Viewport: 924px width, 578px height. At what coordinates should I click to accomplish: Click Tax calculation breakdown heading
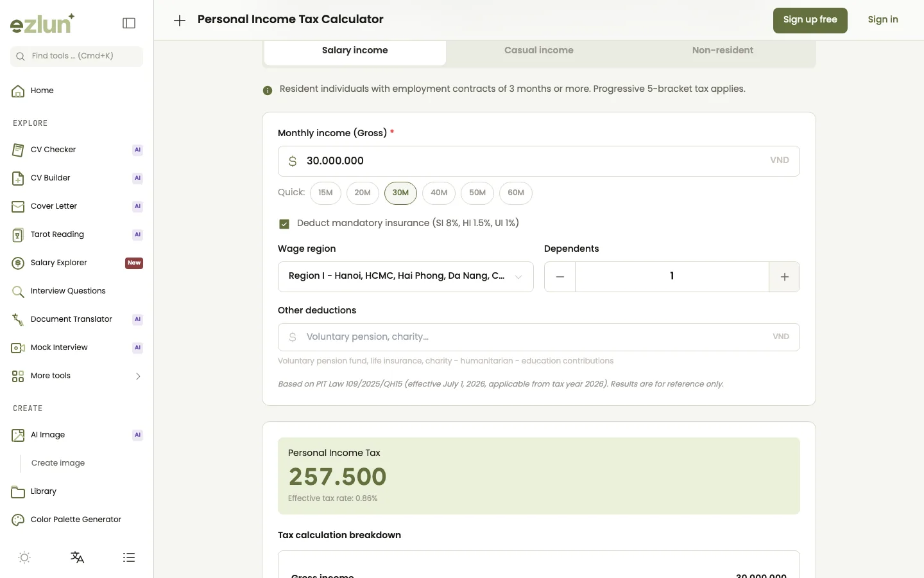339,535
